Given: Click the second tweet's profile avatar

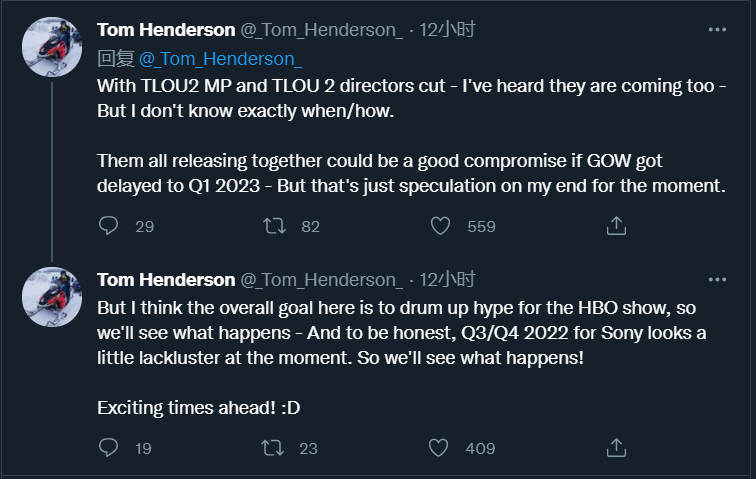Looking at the screenshot, I should (51, 296).
